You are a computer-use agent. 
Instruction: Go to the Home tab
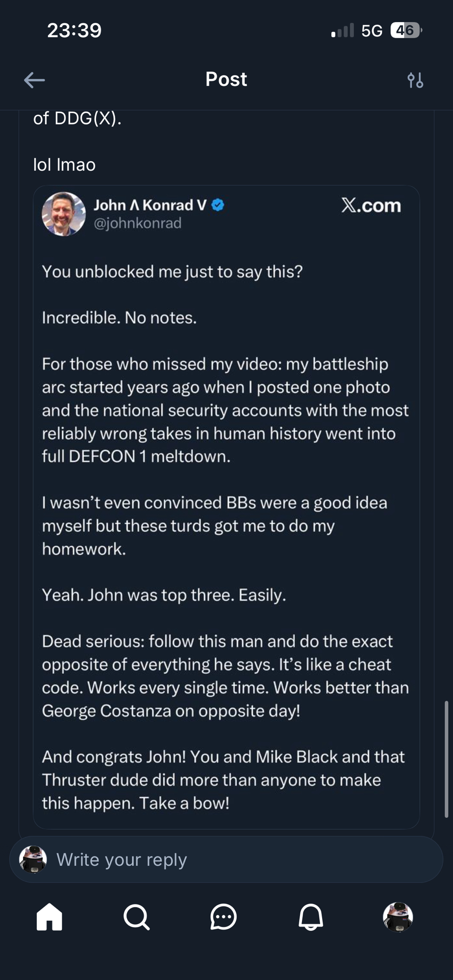50,917
